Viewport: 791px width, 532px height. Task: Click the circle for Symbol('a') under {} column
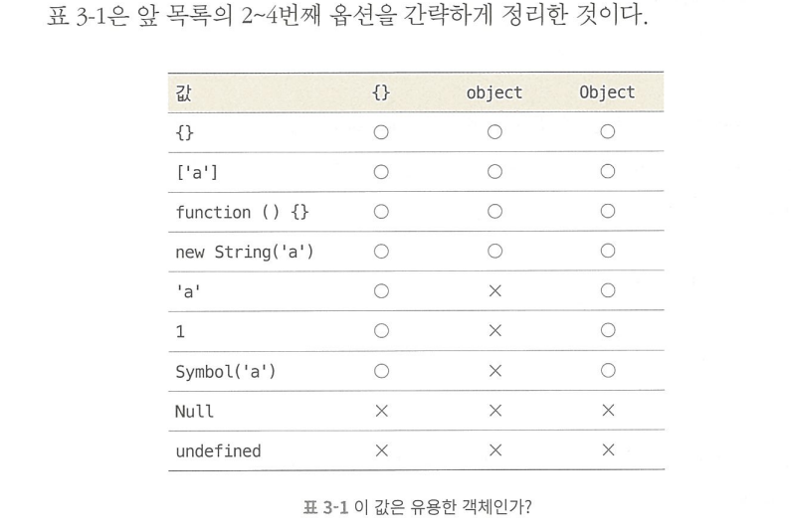click(x=381, y=371)
